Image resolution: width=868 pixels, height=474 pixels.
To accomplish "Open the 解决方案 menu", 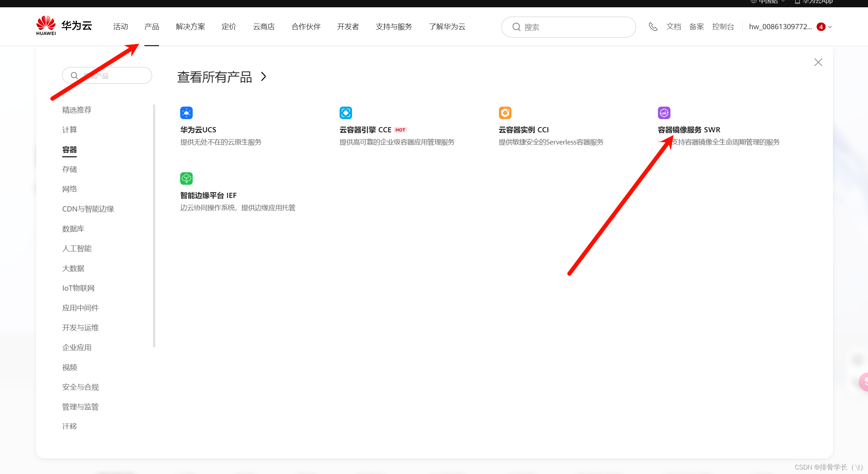I will coord(191,27).
